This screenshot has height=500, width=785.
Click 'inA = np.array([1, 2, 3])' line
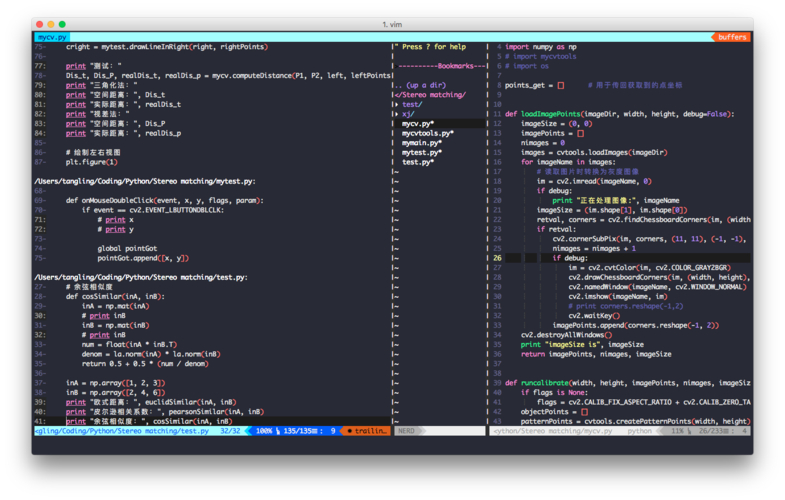[x=115, y=383]
